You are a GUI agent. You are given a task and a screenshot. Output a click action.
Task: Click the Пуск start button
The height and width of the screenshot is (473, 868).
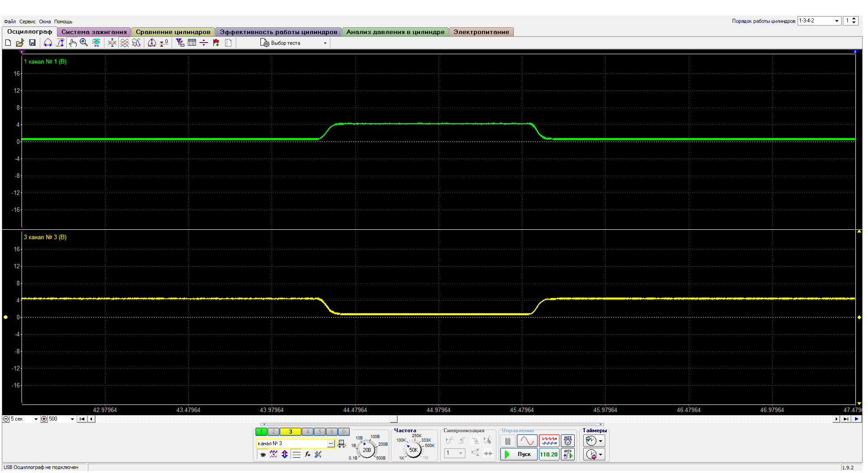tap(519, 454)
